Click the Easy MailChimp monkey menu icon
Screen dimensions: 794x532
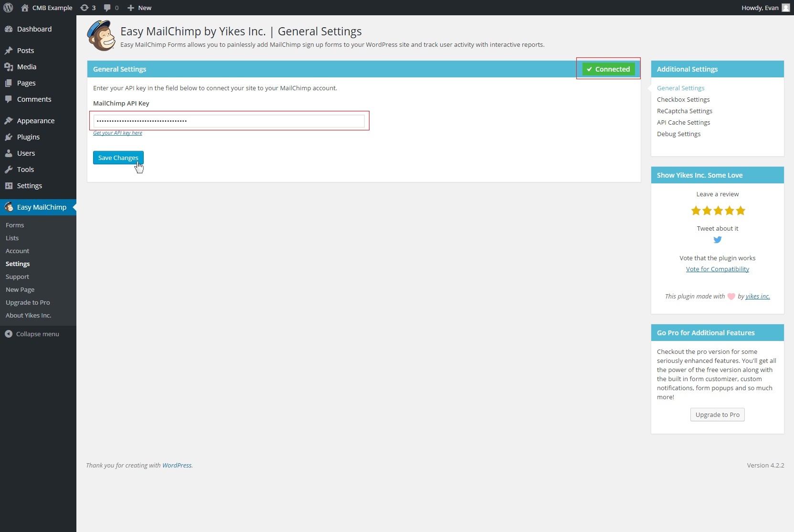[9, 207]
